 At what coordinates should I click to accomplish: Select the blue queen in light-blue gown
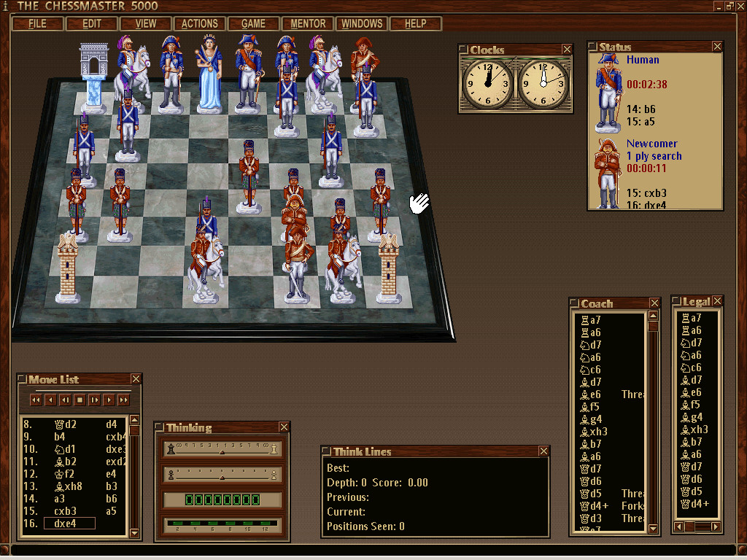click(x=209, y=74)
